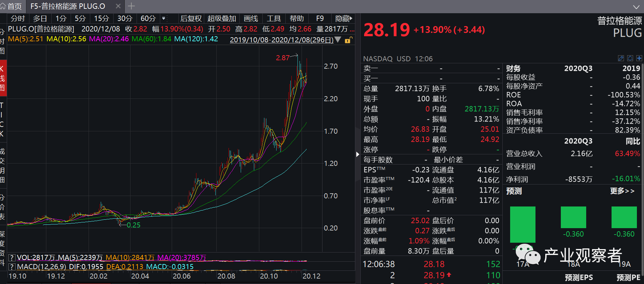Select the 成交明细 sidebar tab
The width and height of the screenshot is (644, 284).
[x=2, y=166]
